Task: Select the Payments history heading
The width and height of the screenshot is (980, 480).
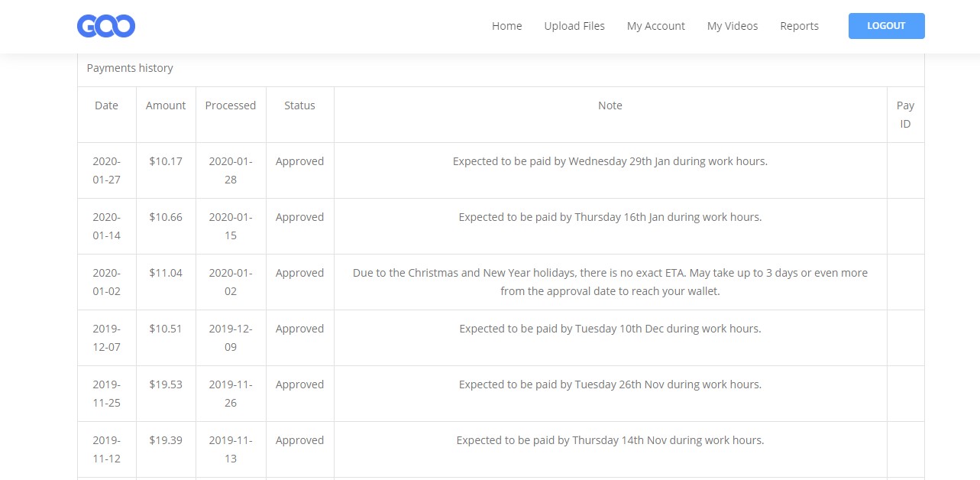Action: 130,68
